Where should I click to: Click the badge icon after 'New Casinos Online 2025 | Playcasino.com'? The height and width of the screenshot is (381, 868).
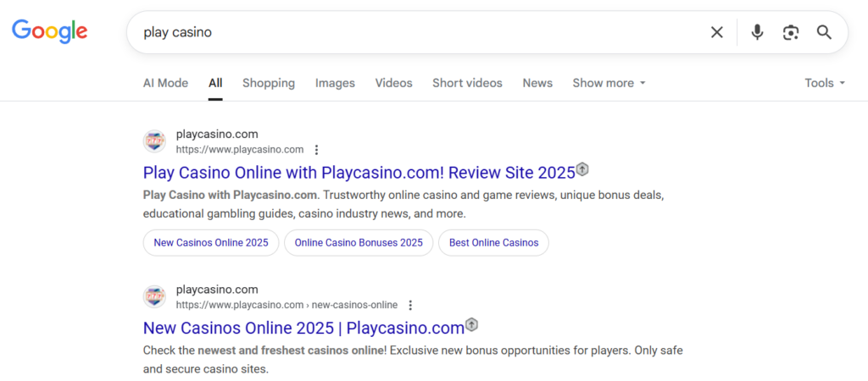coord(471,324)
